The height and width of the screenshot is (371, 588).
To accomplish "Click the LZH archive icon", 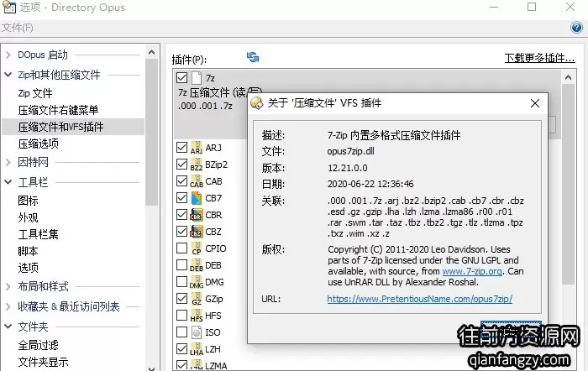I will click(x=197, y=349).
